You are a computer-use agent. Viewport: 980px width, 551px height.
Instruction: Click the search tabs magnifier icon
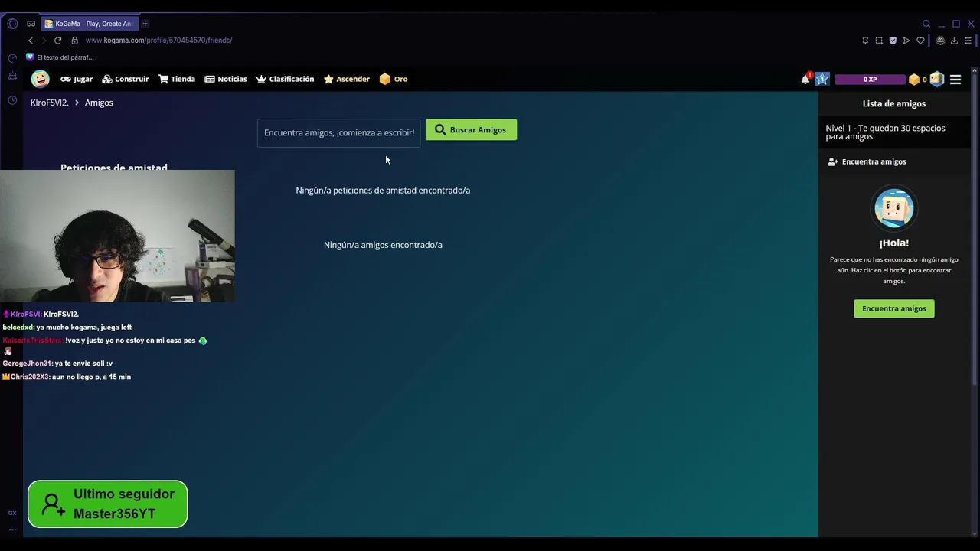(x=926, y=24)
